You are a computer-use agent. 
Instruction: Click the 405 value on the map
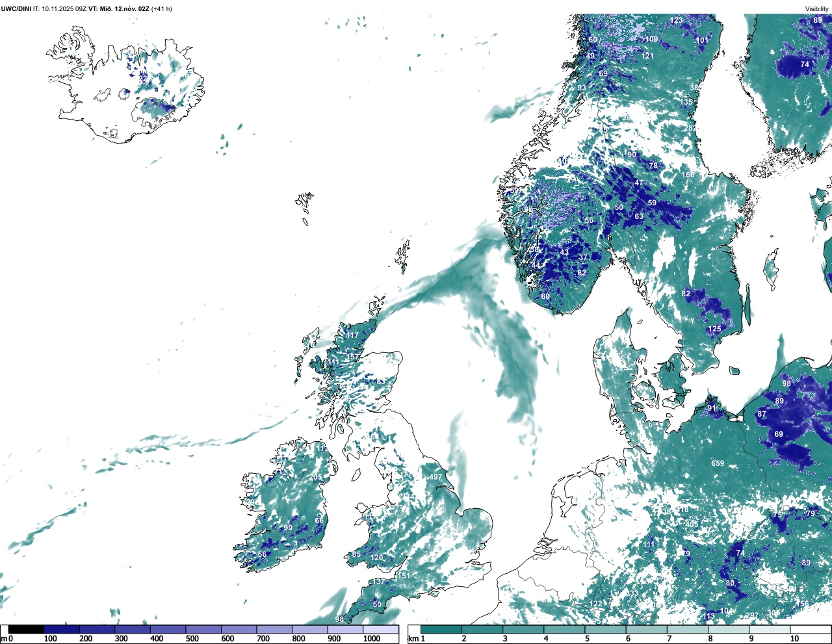point(692,524)
